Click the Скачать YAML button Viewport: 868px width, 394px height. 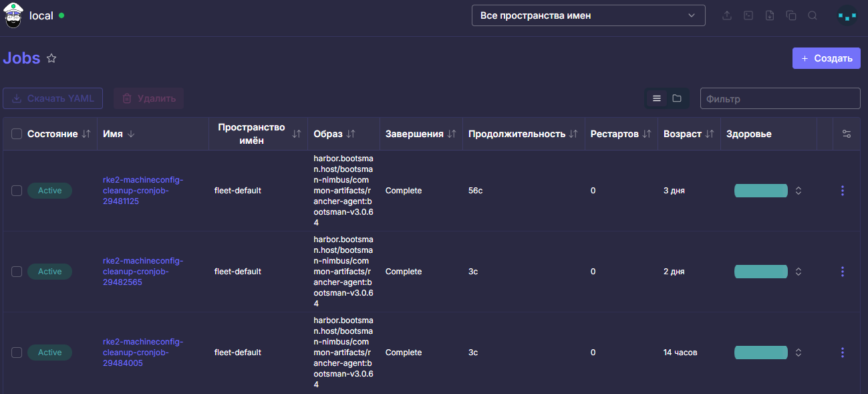click(53, 98)
